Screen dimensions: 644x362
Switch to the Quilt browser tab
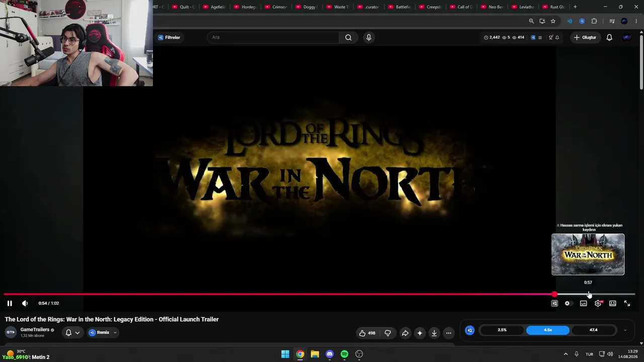pos(184,7)
